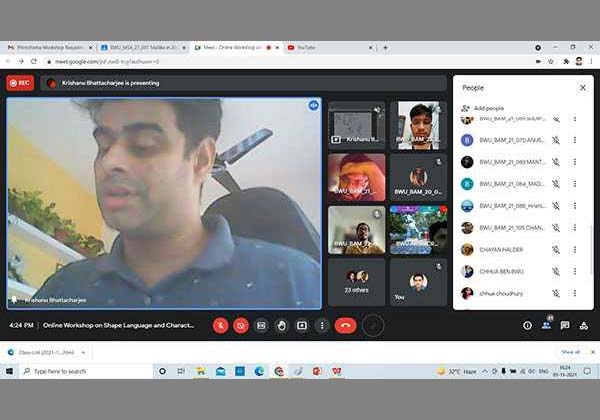Open the chat panel icon

[x=565, y=325]
